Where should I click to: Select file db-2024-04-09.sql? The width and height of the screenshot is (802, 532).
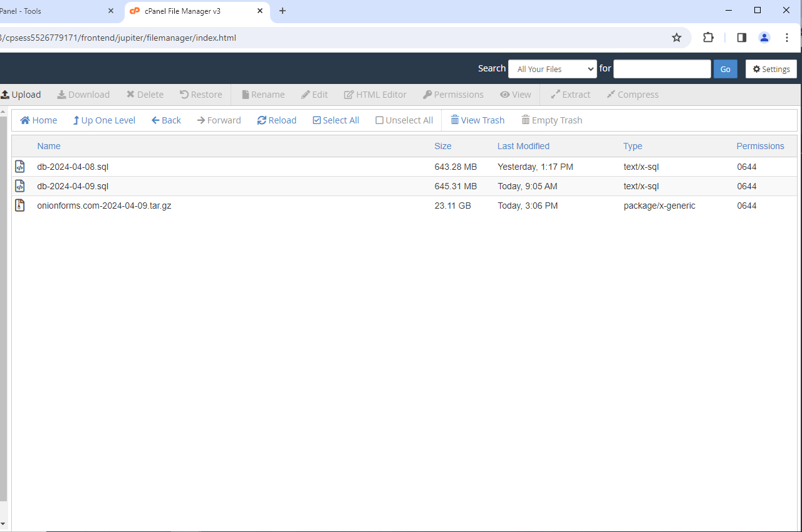point(73,186)
